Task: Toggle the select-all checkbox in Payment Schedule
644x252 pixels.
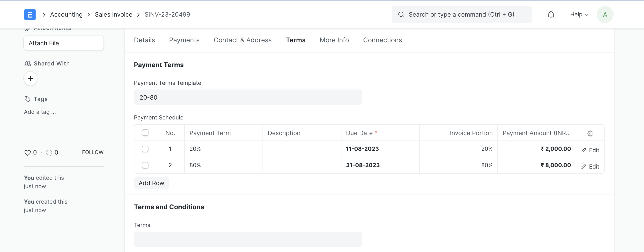Action: 145,133
